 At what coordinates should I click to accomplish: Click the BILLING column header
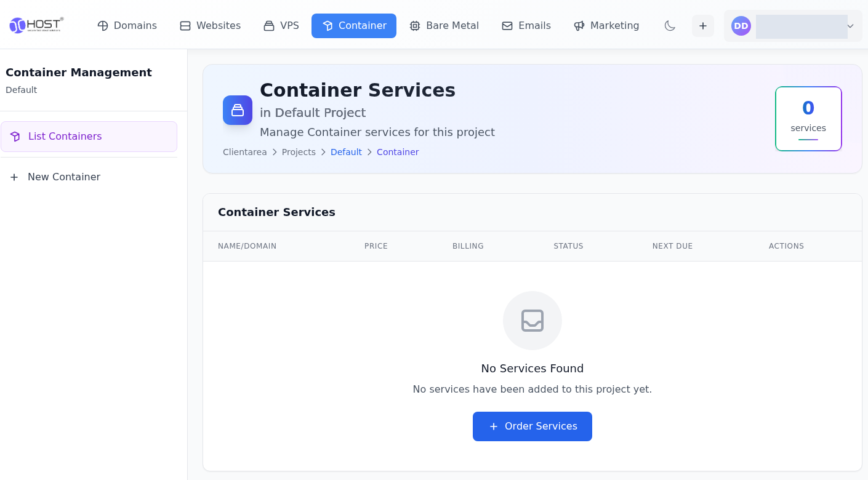click(x=468, y=246)
